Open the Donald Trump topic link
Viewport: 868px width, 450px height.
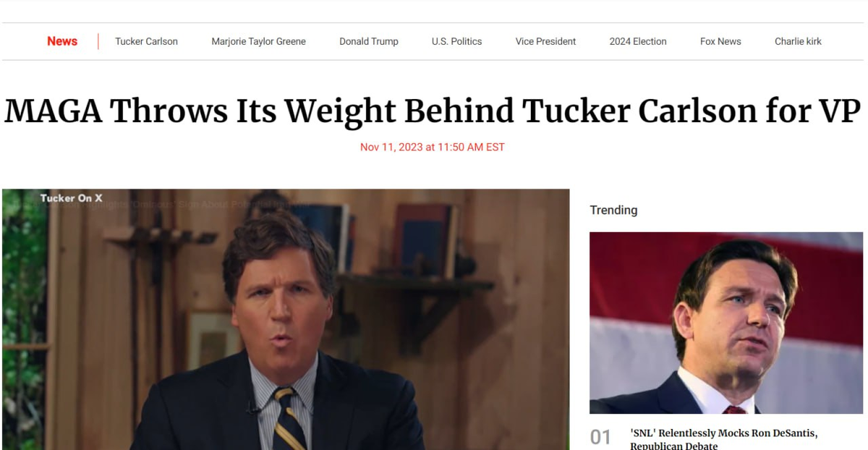[x=369, y=41]
